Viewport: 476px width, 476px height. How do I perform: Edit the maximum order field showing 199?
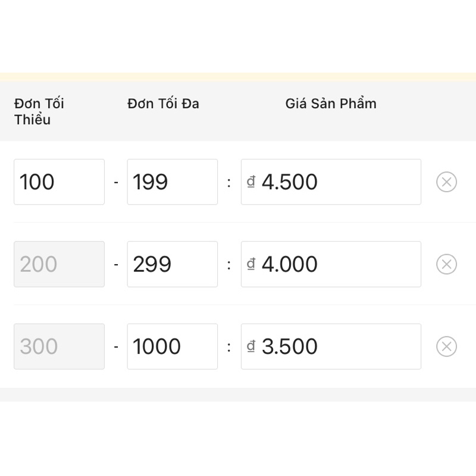pos(172,182)
